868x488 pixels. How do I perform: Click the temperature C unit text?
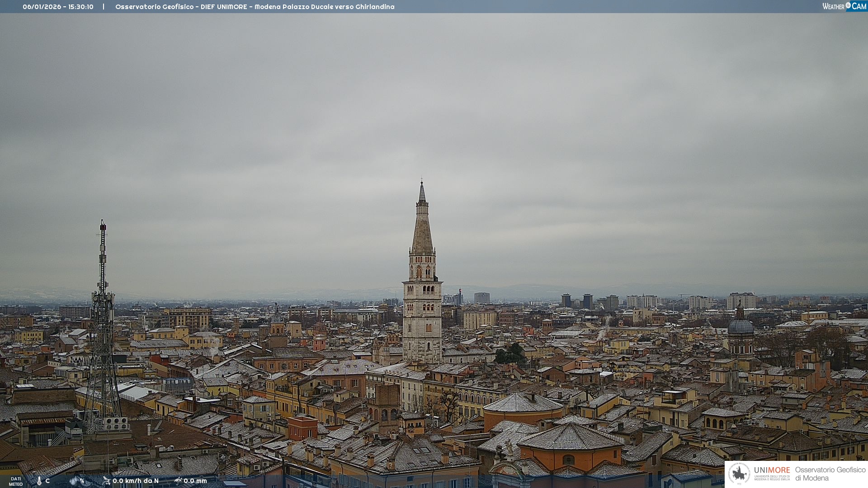click(47, 481)
